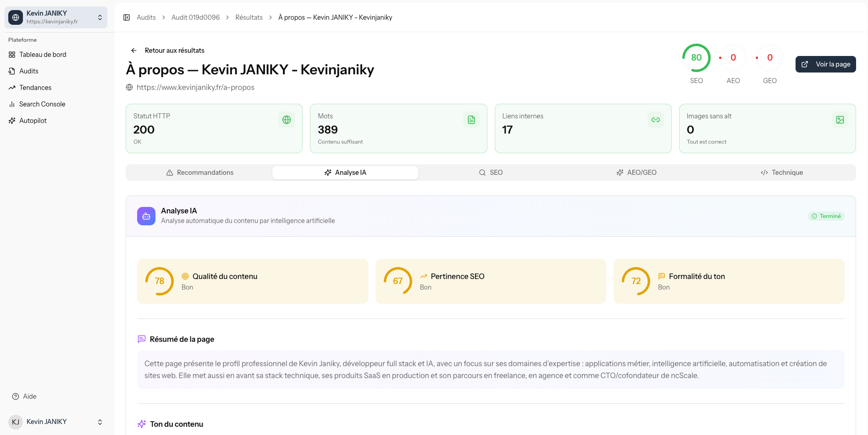Switch to the Recommandations tab
The width and height of the screenshot is (868, 435).
(200, 172)
